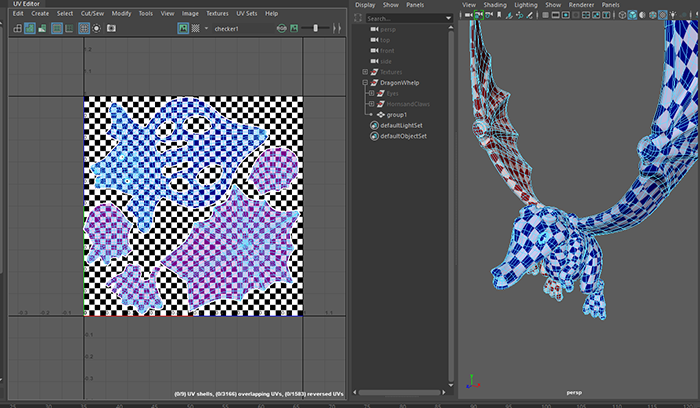
Task: Click the defaultLightSet set icon
Action: 374,125
